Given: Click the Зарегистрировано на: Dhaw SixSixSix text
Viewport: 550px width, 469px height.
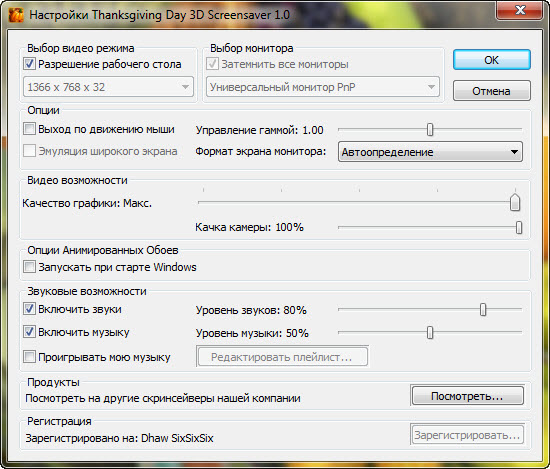Looking at the screenshot, I should [120, 438].
